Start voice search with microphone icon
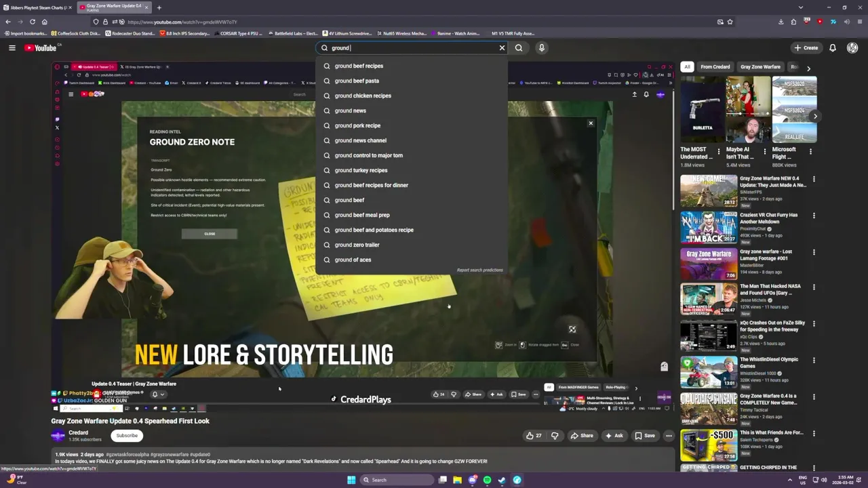Screen dimensions: 868x488 coord(541,47)
